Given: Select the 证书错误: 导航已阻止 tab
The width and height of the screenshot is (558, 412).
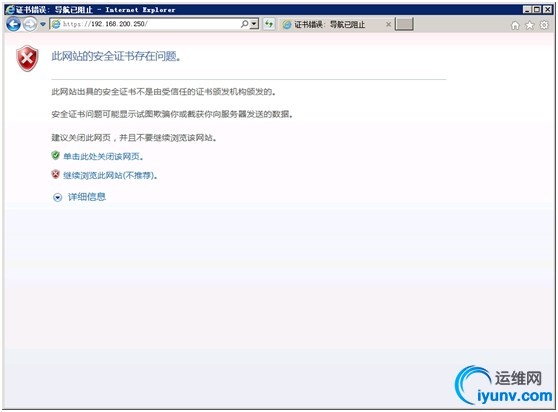Looking at the screenshot, I should click(336, 25).
